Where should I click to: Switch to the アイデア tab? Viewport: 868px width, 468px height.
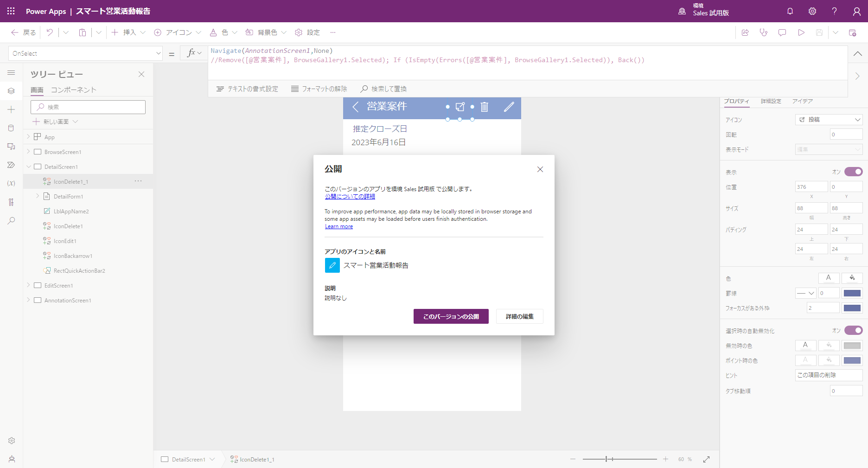coord(802,101)
